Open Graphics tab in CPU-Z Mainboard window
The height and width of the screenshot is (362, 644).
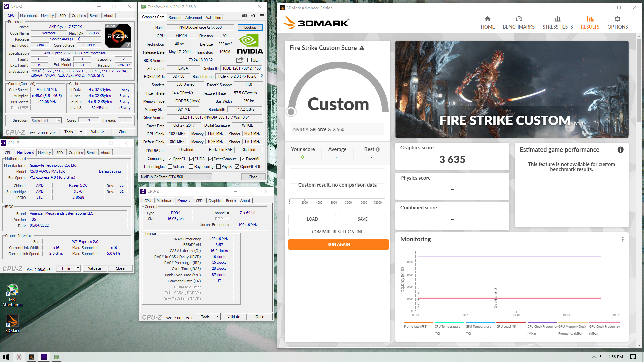pyautogui.click(x=75, y=153)
